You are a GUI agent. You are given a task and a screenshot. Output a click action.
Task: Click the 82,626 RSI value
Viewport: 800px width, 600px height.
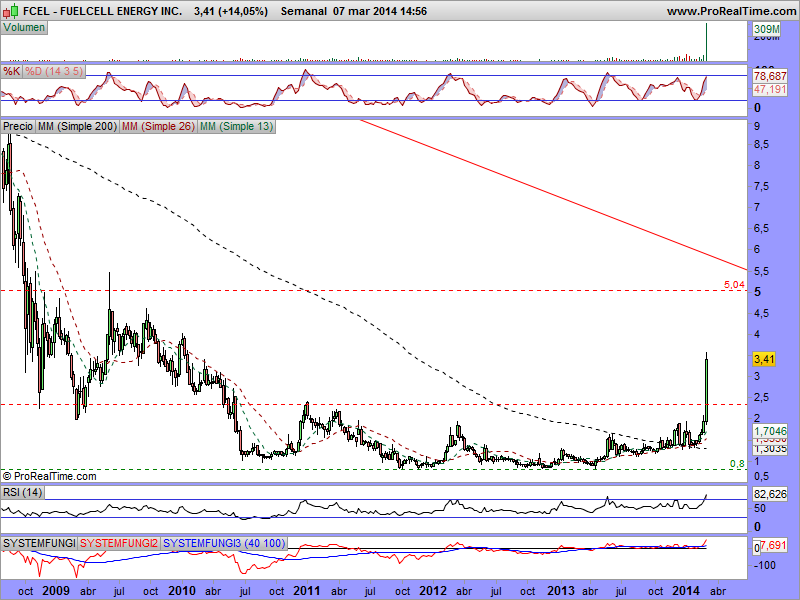(x=770, y=494)
